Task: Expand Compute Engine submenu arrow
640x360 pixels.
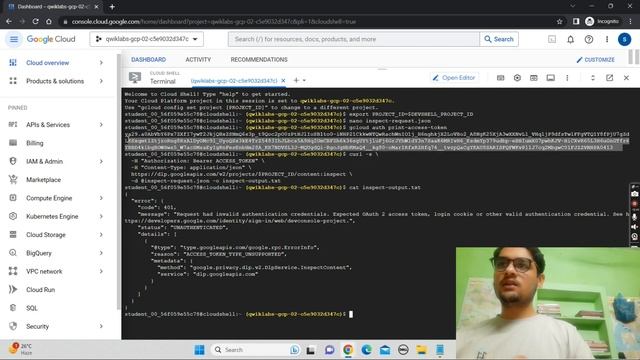Action: coord(101,198)
